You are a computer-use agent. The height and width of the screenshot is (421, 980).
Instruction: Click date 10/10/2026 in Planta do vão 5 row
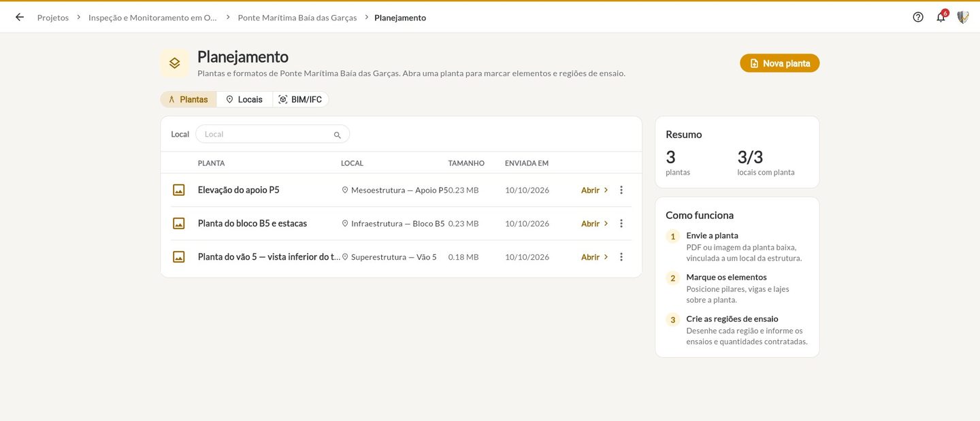click(x=527, y=257)
